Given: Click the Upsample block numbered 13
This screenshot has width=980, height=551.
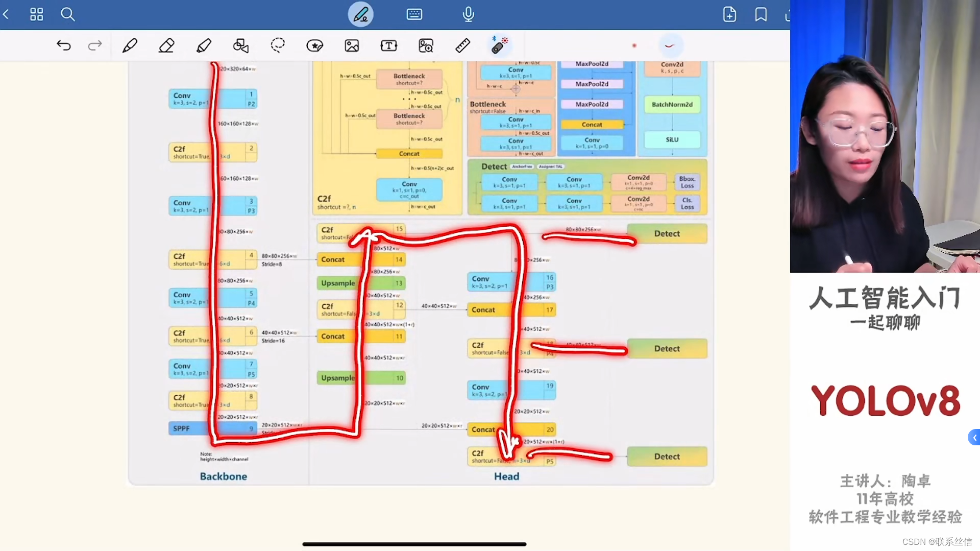Looking at the screenshot, I should [x=361, y=283].
